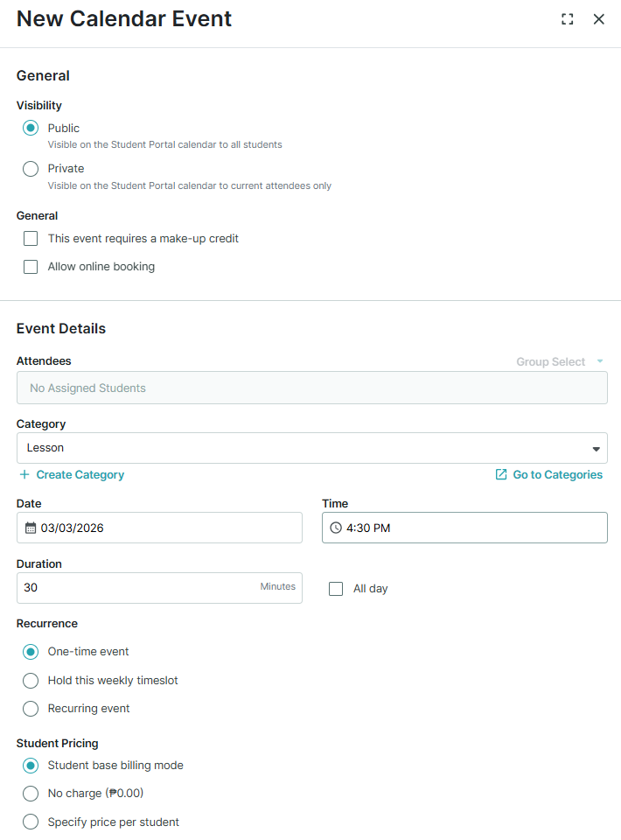Click the Category dropdown arrow
Image resolution: width=621 pixels, height=840 pixels.
(597, 447)
